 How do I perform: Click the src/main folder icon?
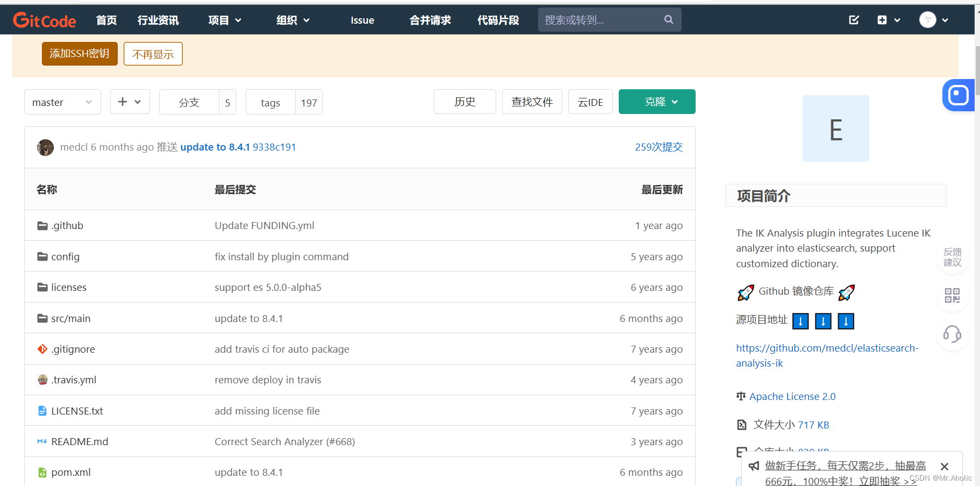42,318
